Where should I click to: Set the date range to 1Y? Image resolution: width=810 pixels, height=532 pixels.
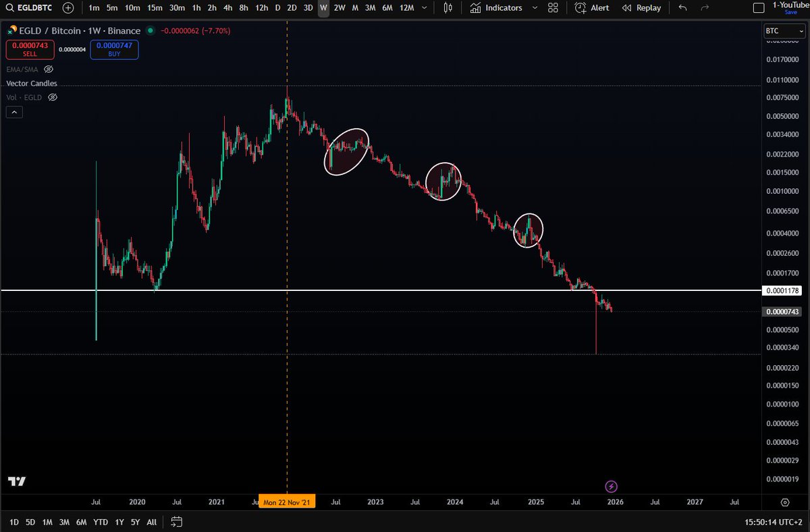coord(119,522)
